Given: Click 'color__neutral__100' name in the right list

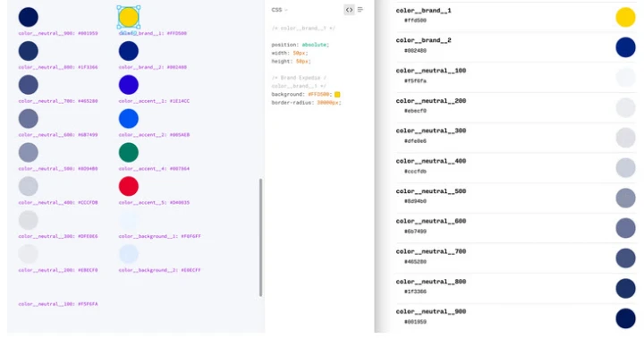Looking at the screenshot, I should click(x=431, y=71).
